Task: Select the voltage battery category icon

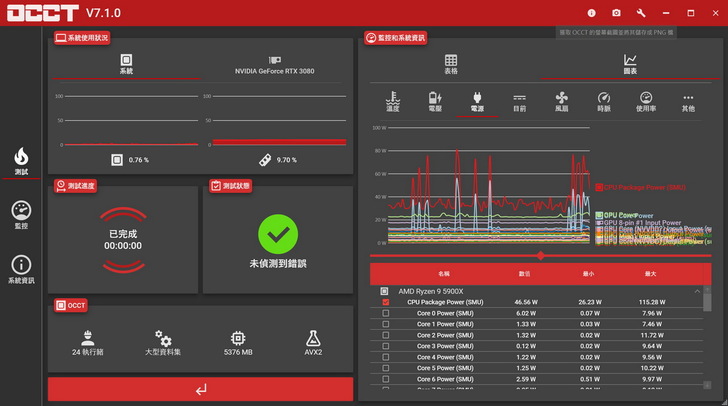Action: [435, 101]
